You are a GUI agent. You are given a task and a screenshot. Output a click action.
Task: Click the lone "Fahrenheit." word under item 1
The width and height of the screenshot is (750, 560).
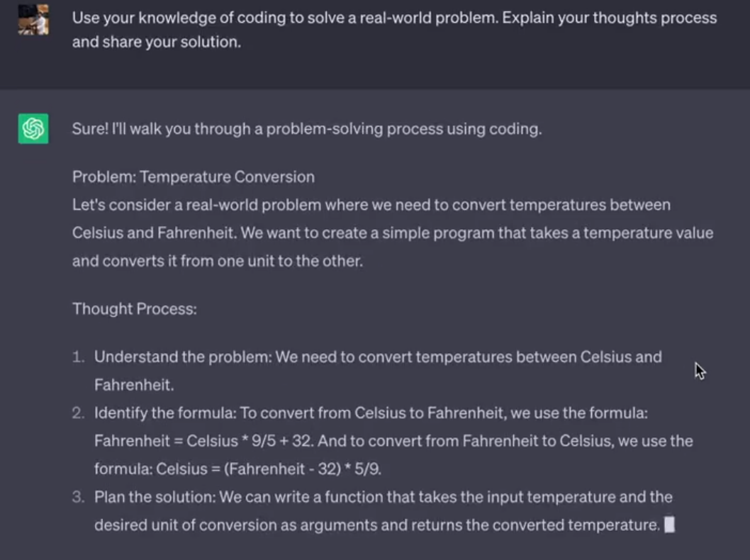coord(133,385)
